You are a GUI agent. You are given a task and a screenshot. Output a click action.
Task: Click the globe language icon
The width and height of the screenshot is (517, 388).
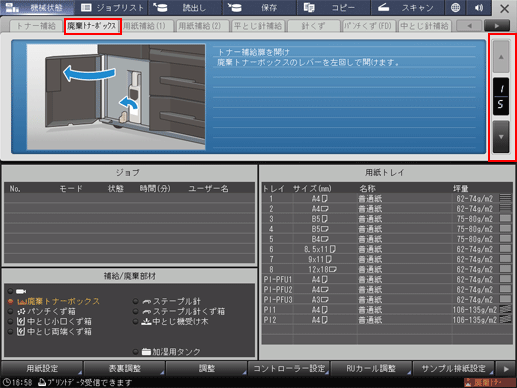[x=456, y=8]
